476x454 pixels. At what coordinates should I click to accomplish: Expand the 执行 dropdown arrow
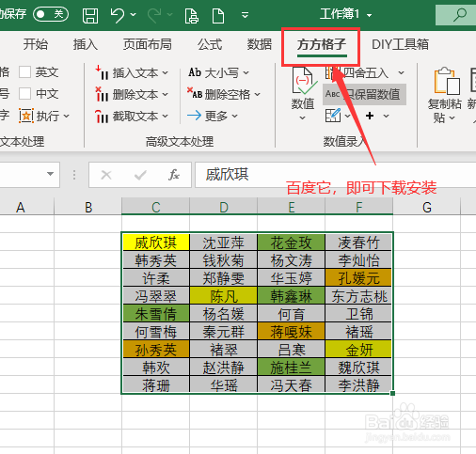click(67, 116)
